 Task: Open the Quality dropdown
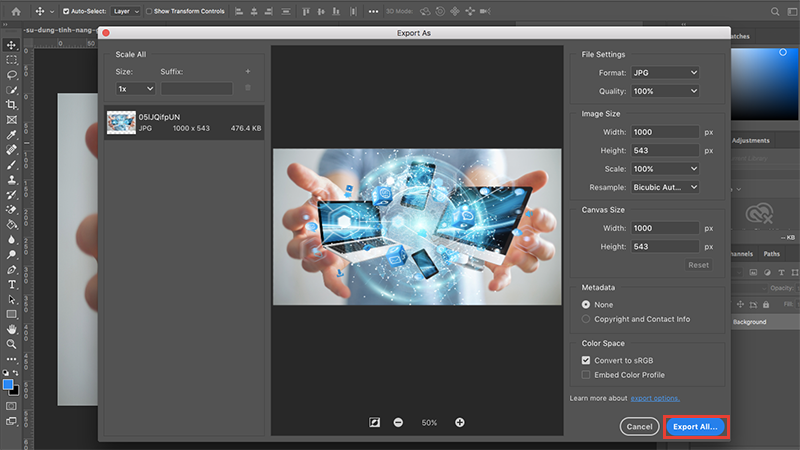coord(665,91)
